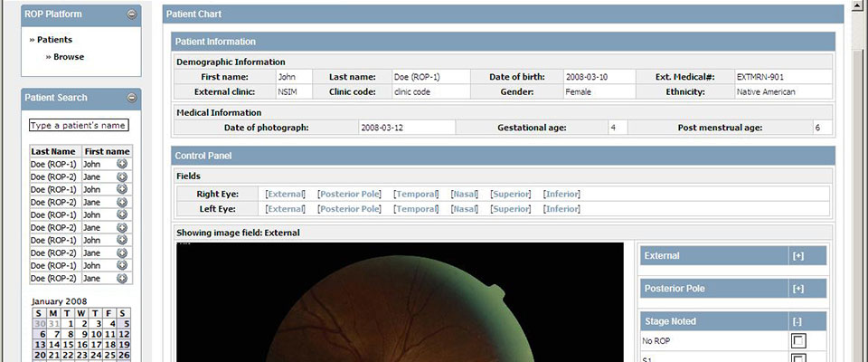This screenshot has height=362, width=868.
Task: Select January 20 in the calendar
Action: click(40, 356)
